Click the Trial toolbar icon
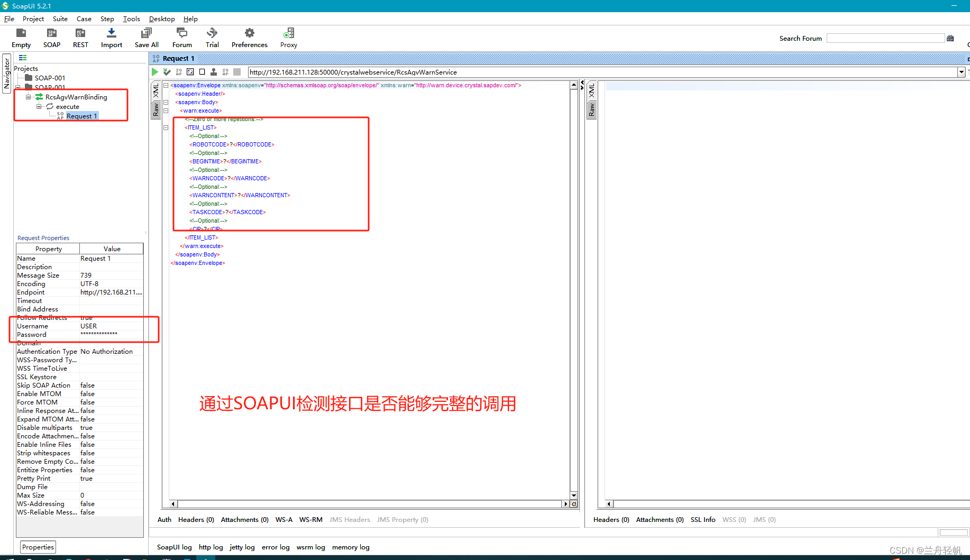This screenshot has width=970, height=560. pyautogui.click(x=212, y=33)
